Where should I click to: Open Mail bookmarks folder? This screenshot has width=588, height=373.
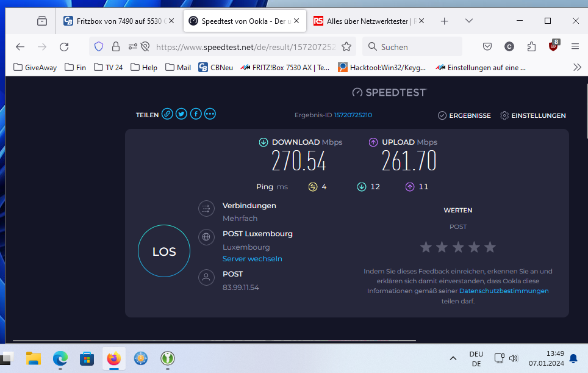click(178, 68)
